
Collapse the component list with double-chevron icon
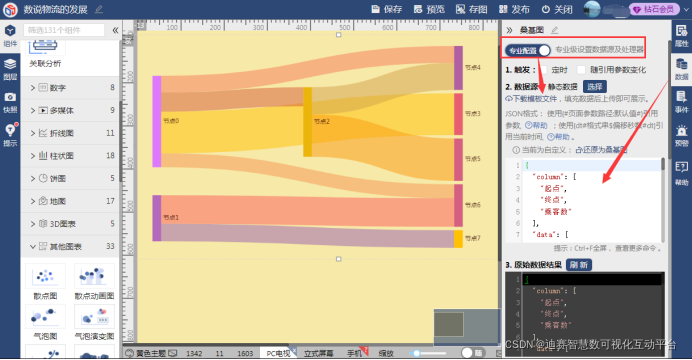pos(115,30)
